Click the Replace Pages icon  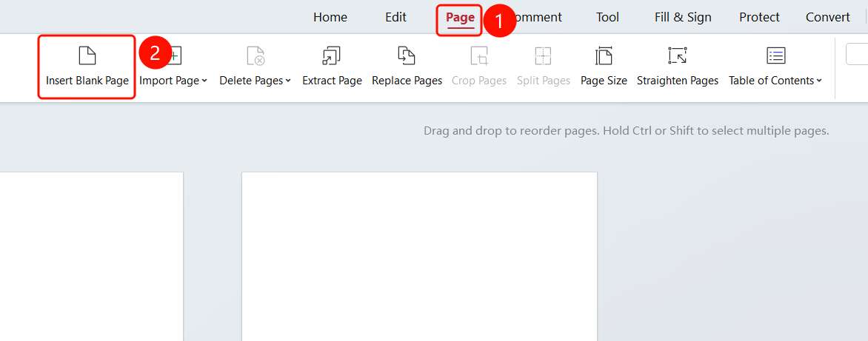[407, 55]
